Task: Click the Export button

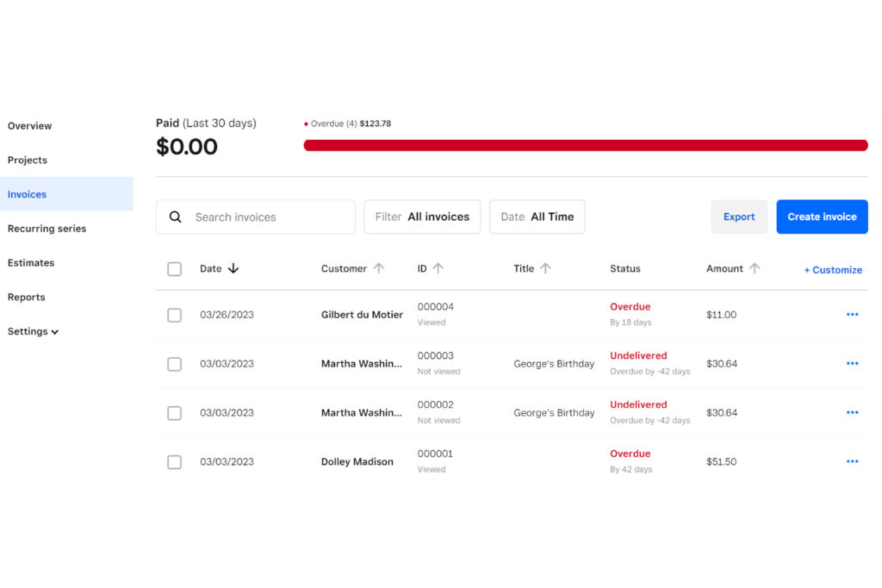Action: coord(739,217)
